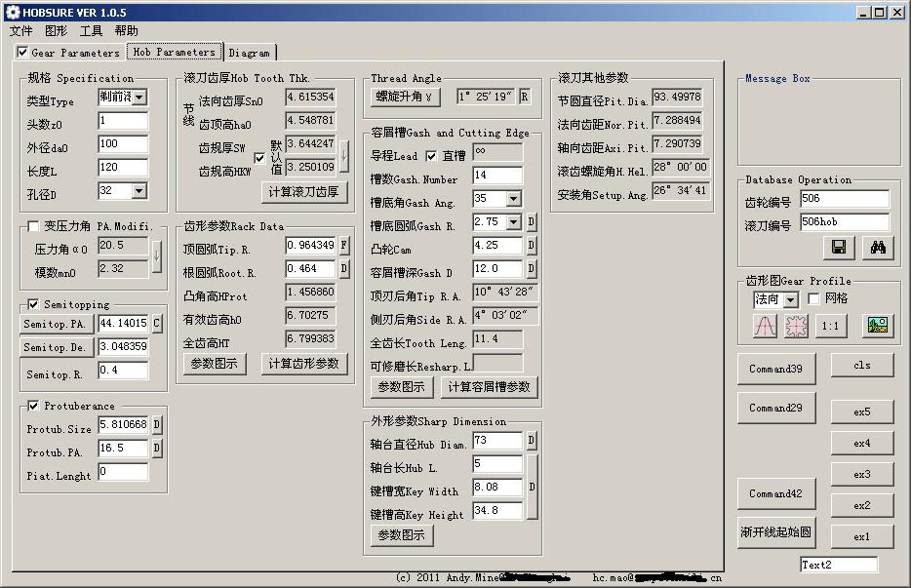The width and height of the screenshot is (911, 588).
Task: Open the bore diameter D dropdown
Action: pos(139,190)
